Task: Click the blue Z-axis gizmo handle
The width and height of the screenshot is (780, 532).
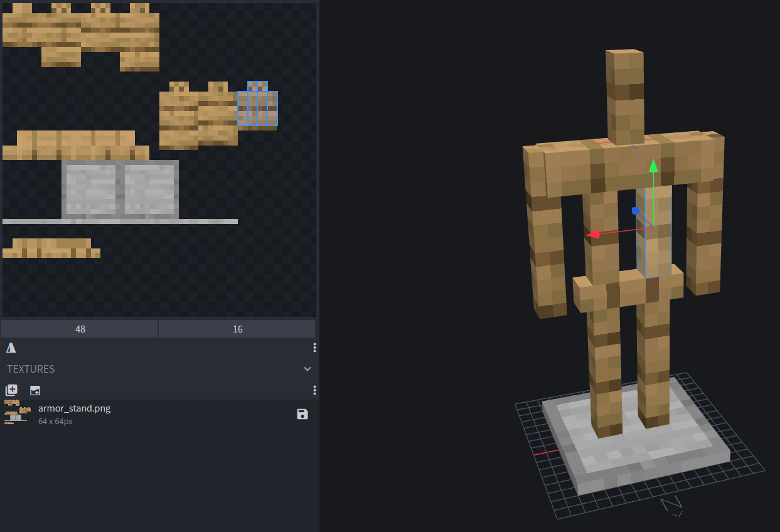Action: [x=636, y=211]
